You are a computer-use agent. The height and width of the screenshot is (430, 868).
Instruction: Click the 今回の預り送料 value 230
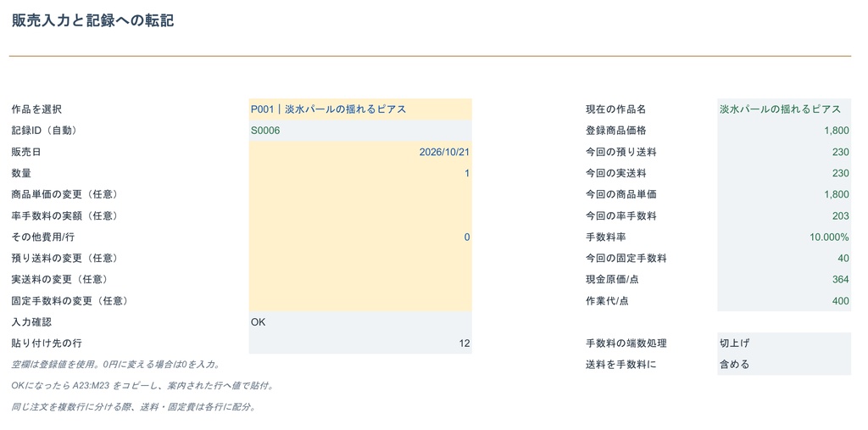click(x=784, y=152)
